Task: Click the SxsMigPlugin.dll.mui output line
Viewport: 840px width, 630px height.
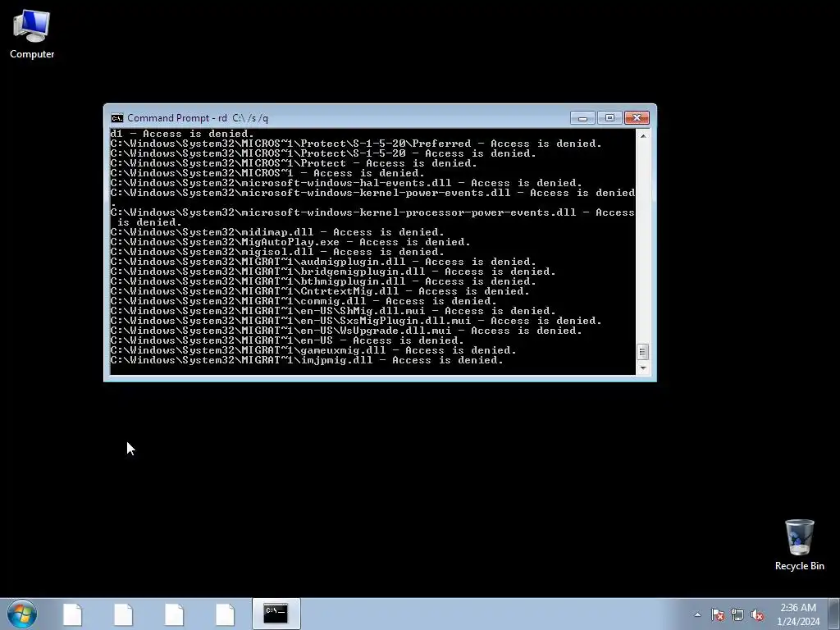Action: (x=356, y=321)
